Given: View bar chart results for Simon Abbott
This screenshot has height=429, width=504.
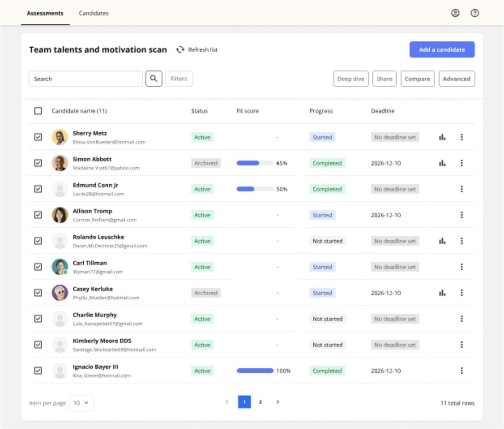Looking at the screenshot, I should coord(442,163).
